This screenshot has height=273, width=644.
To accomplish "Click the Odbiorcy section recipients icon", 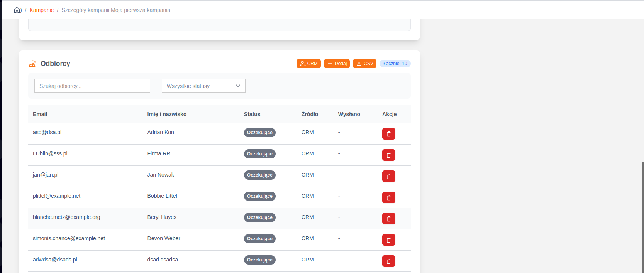I will pos(32,64).
